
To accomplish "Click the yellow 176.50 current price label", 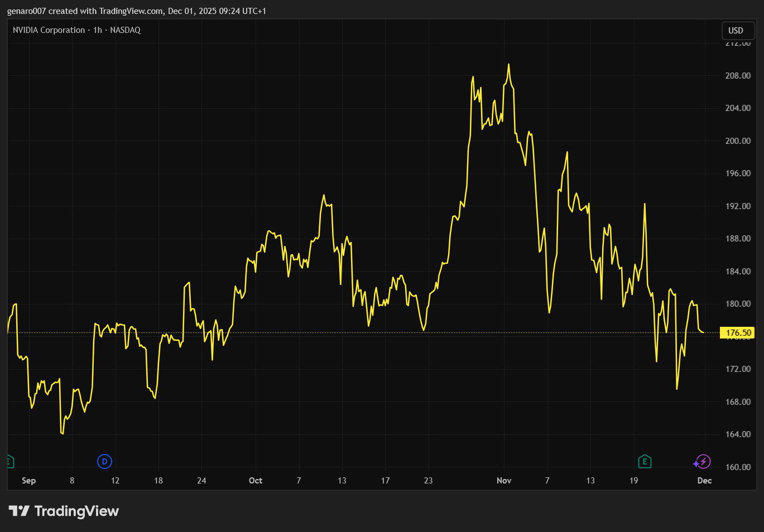I will pos(738,333).
